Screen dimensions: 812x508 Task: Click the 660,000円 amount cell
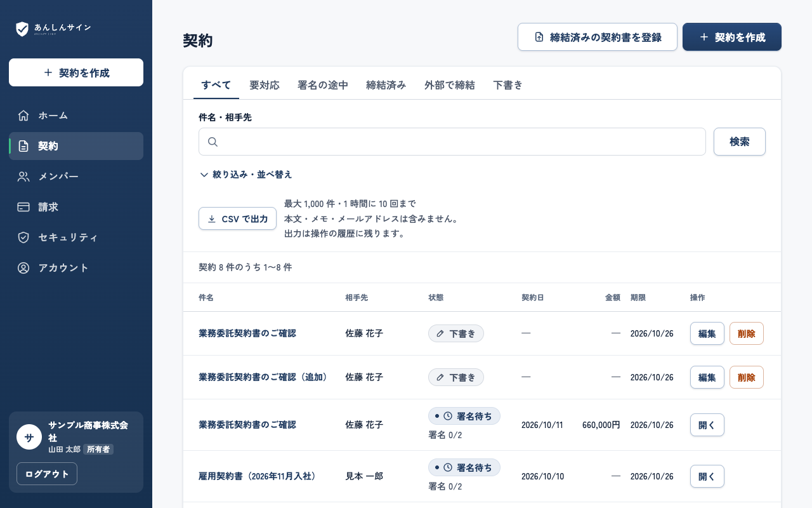pyautogui.click(x=601, y=425)
